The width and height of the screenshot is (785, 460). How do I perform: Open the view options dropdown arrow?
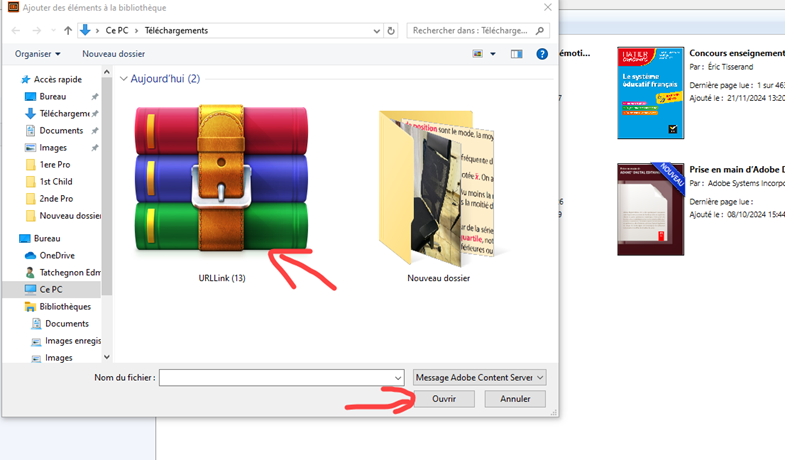493,54
